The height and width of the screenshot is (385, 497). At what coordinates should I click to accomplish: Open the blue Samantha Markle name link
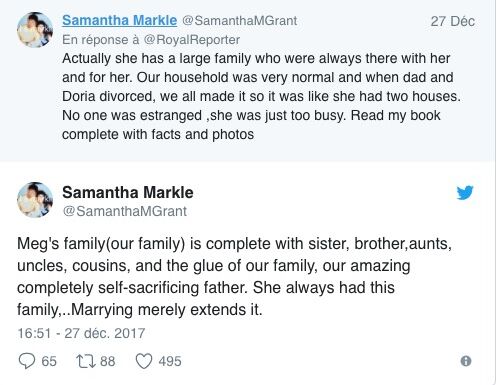119,20
